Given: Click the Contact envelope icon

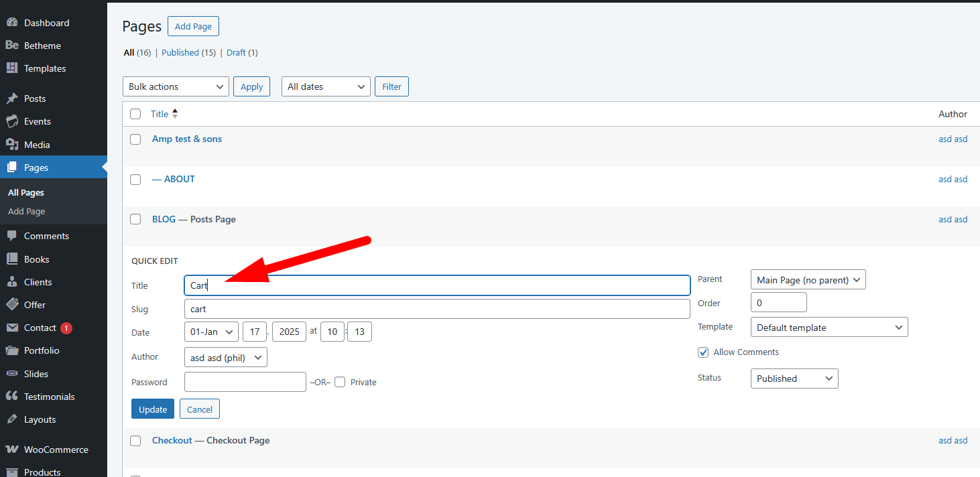Looking at the screenshot, I should (x=11, y=328).
